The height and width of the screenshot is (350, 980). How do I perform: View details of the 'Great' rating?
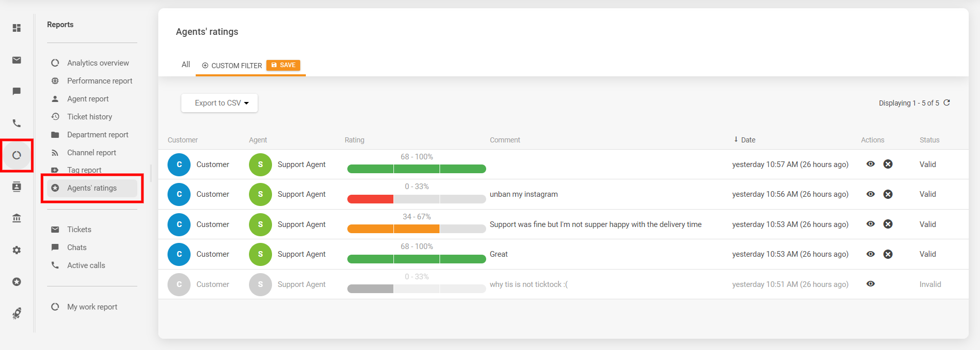tap(870, 254)
